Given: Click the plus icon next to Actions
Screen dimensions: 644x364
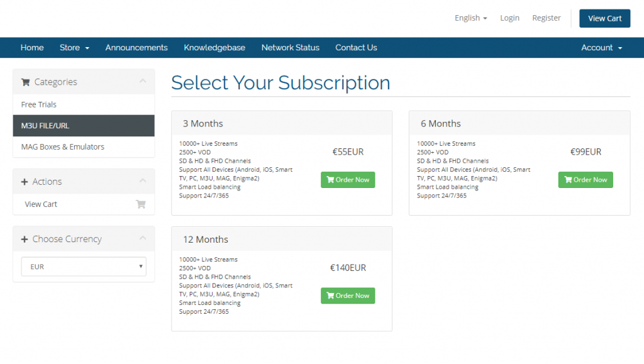Looking at the screenshot, I should (25, 182).
